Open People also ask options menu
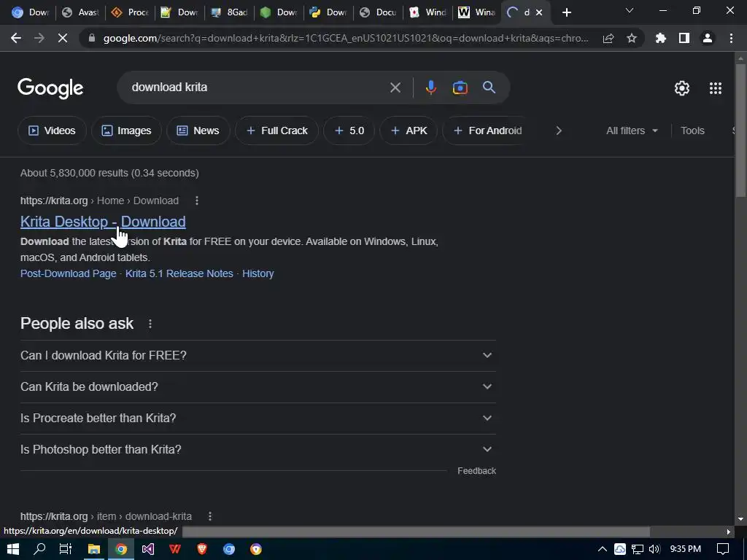The image size is (747, 560). coord(150,324)
